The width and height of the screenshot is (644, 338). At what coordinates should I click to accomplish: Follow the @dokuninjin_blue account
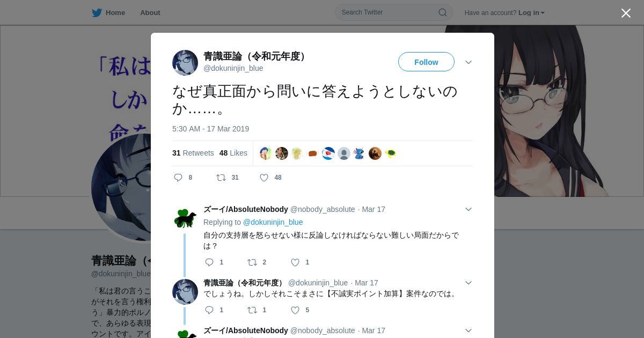coord(426,62)
